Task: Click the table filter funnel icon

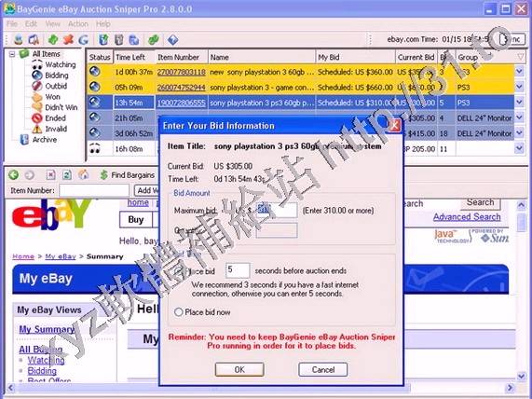Action: point(521,57)
